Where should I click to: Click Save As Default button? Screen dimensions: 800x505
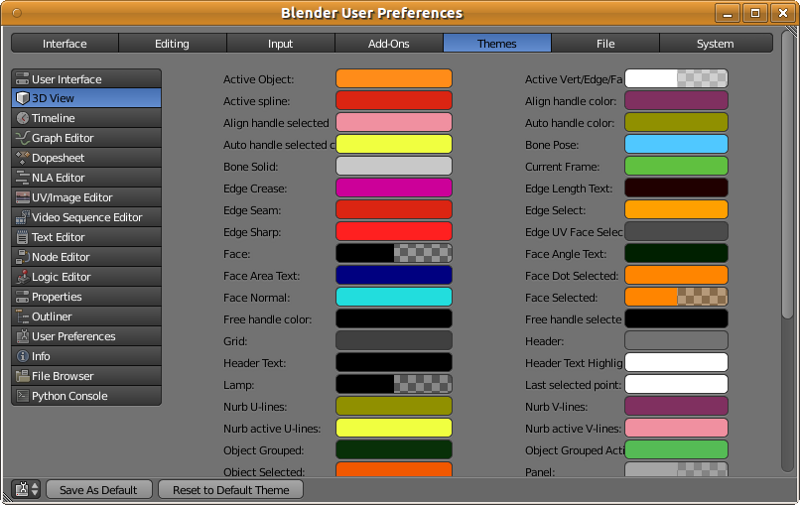[99, 490]
